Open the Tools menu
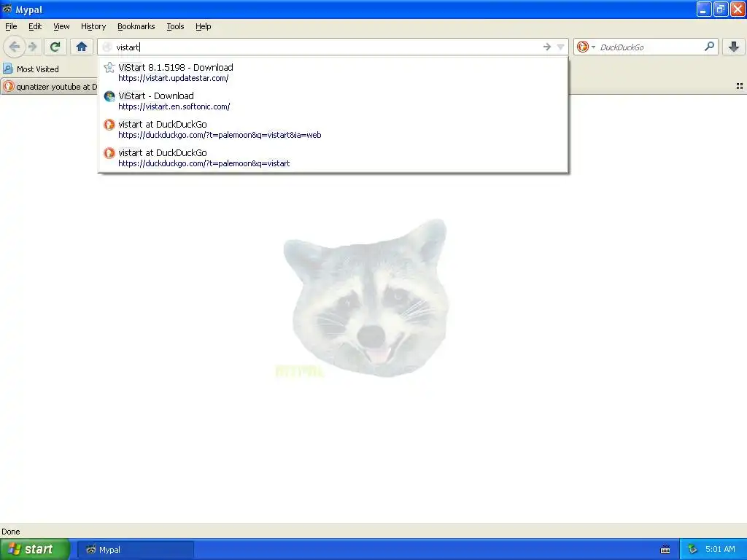The image size is (747, 560). [175, 26]
